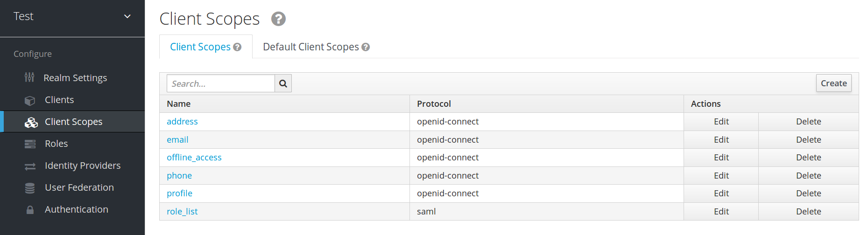The width and height of the screenshot is (868, 235).
Task: Click the User Federation database icon
Action: click(x=30, y=188)
